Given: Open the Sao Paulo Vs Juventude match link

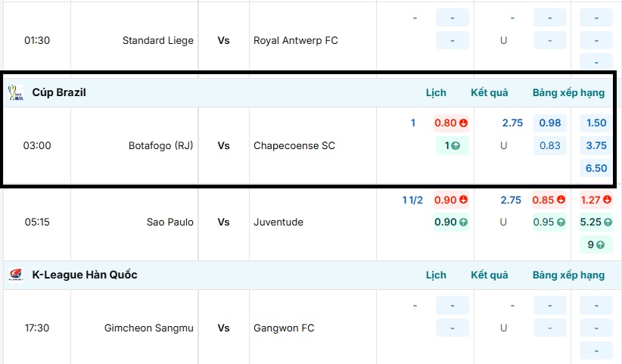Looking at the screenshot, I should tap(223, 222).
